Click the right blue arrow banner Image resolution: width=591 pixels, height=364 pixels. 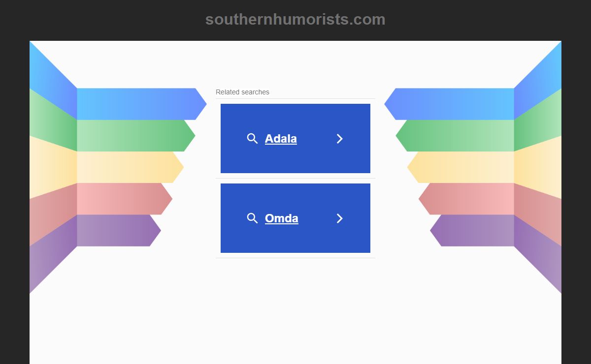[x=449, y=104]
